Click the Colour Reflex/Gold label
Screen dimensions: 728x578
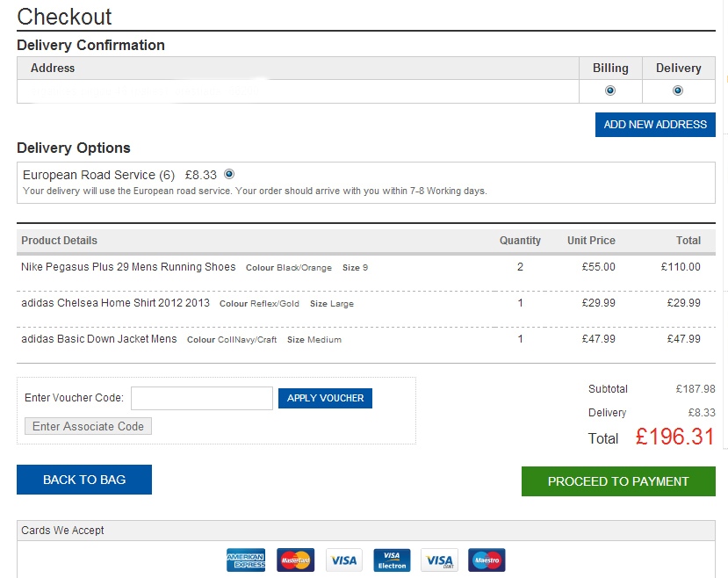click(x=259, y=304)
